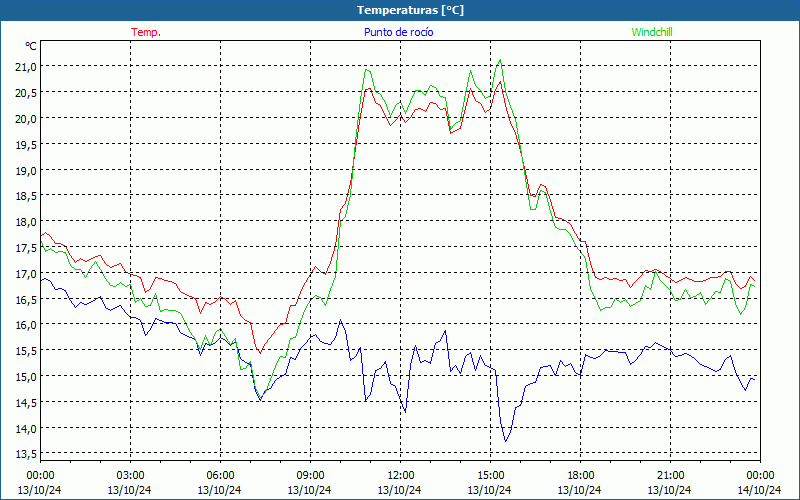Click the 16,5 y-axis value
Viewport: 800px width, 500px height.
click(26, 299)
